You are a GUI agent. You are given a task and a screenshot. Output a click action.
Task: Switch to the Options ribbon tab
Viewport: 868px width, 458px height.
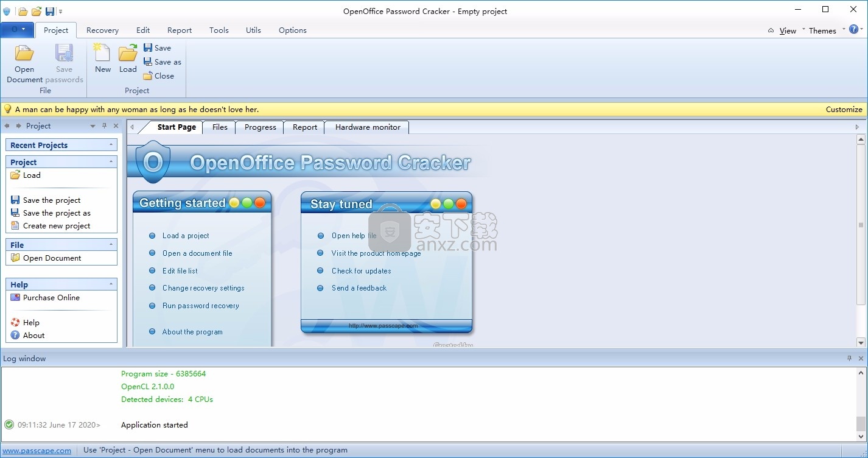pyautogui.click(x=293, y=30)
